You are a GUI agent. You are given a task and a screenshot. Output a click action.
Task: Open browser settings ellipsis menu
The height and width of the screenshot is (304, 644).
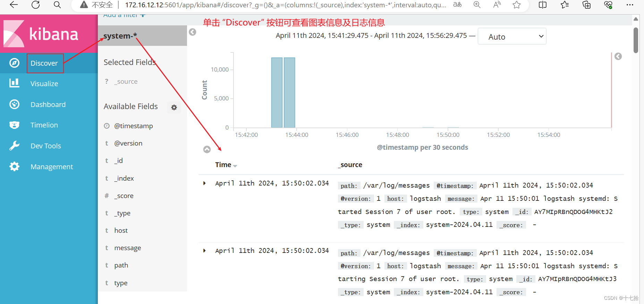tap(630, 5)
